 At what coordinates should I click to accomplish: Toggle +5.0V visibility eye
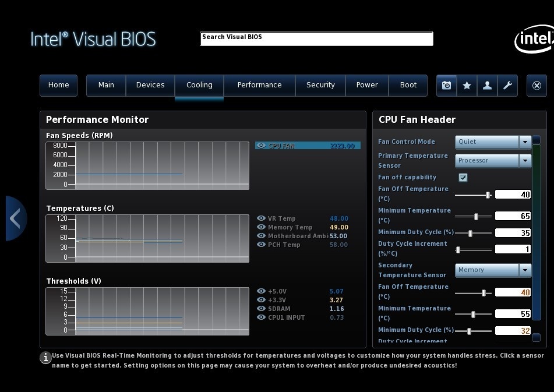tap(261, 291)
